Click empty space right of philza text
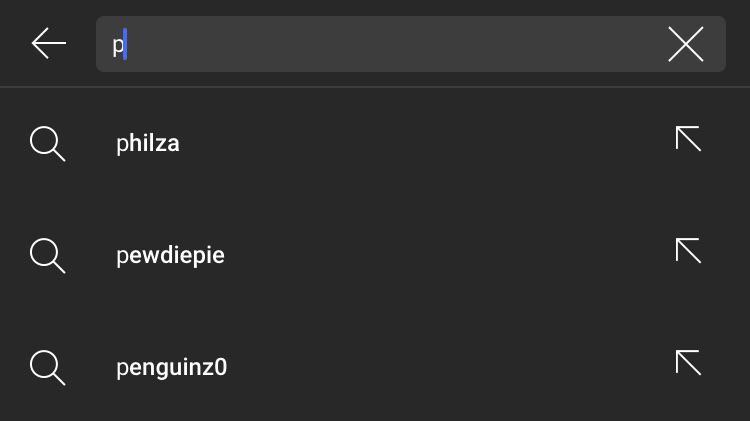 (x=420, y=143)
